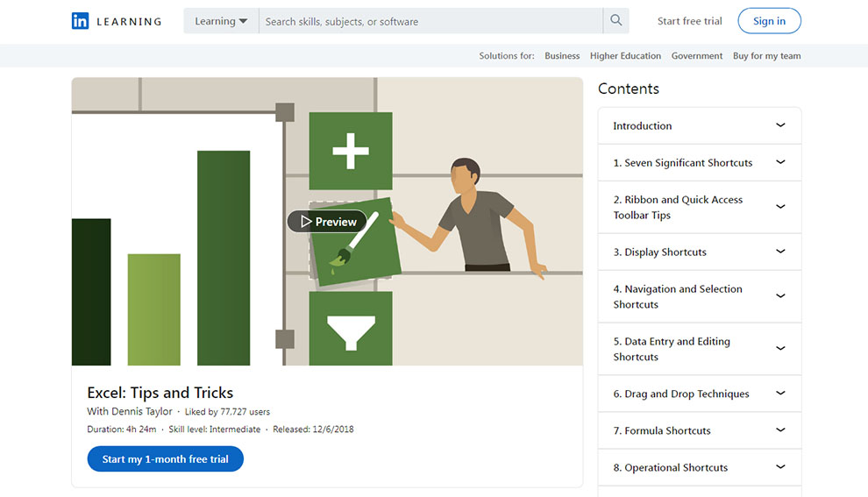Click the Duration: 4h 24m text
The height and width of the screenshot is (497, 868).
tap(121, 429)
